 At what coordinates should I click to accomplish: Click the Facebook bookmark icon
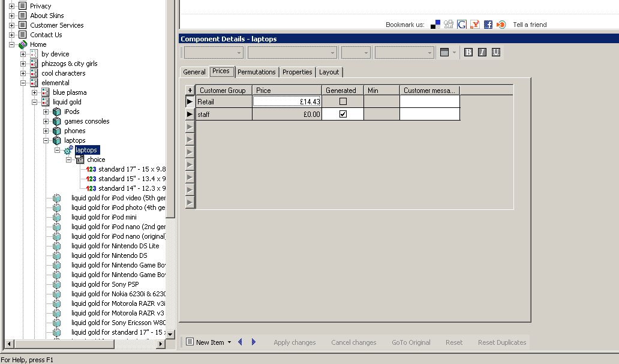point(488,25)
